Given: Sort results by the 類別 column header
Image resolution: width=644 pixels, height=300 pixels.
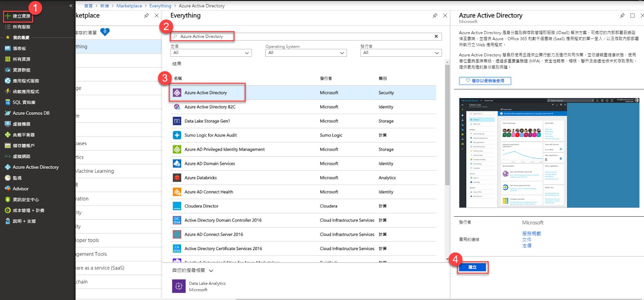Looking at the screenshot, I should pos(383,79).
